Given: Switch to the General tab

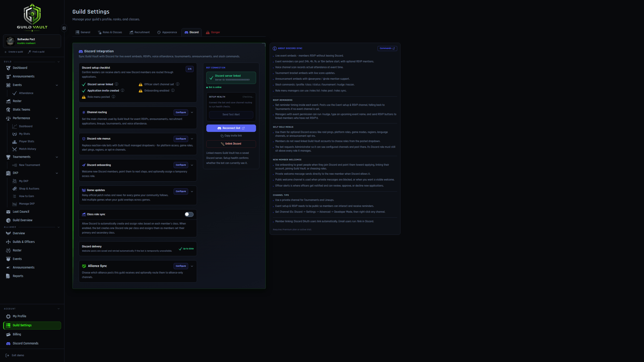Looking at the screenshot, I should pyautogui.click(x=83, y=32).
